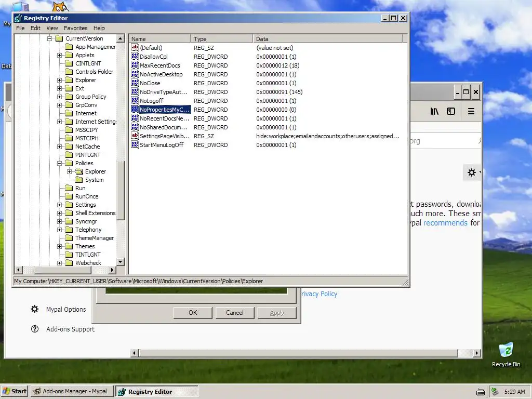Expand the Explorer key under Policies

click(69, 171)
